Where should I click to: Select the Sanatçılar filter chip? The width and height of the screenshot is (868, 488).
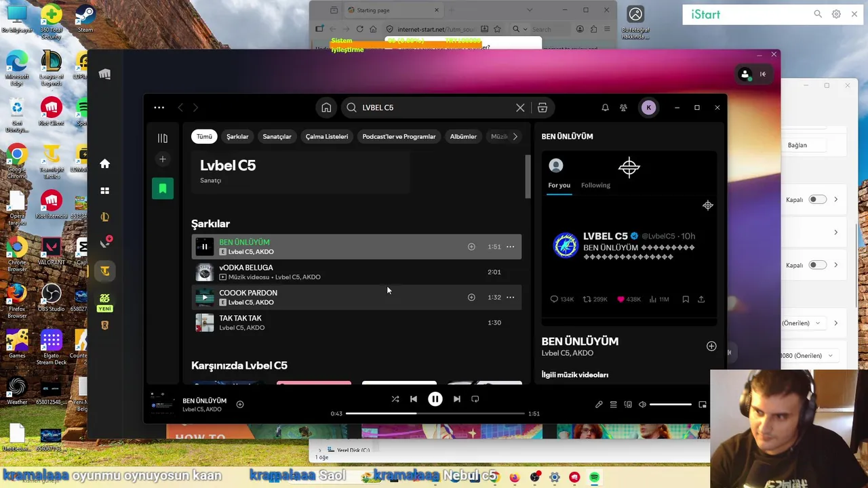tap(277, 136)
